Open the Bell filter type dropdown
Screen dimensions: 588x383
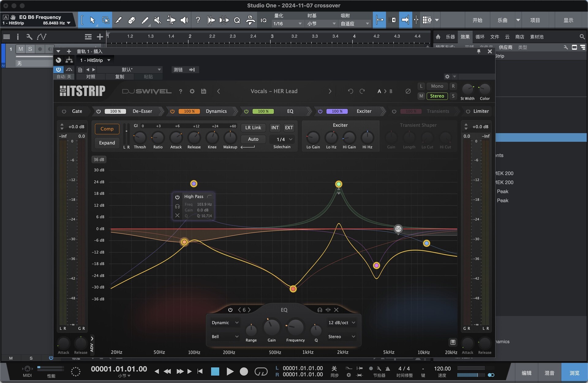(x=225, y=336)
